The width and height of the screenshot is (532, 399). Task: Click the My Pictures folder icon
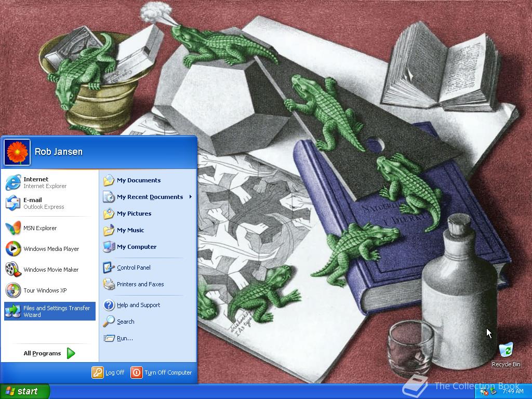(109, 214)
